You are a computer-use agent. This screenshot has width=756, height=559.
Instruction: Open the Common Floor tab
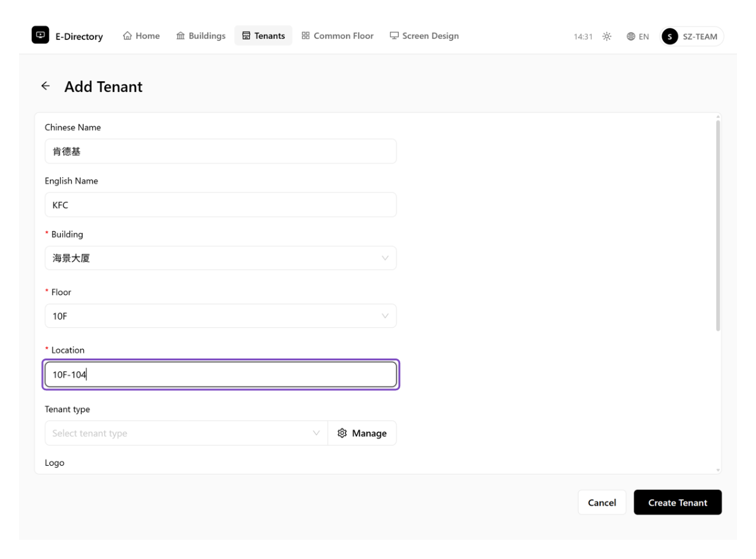[337, 36]
